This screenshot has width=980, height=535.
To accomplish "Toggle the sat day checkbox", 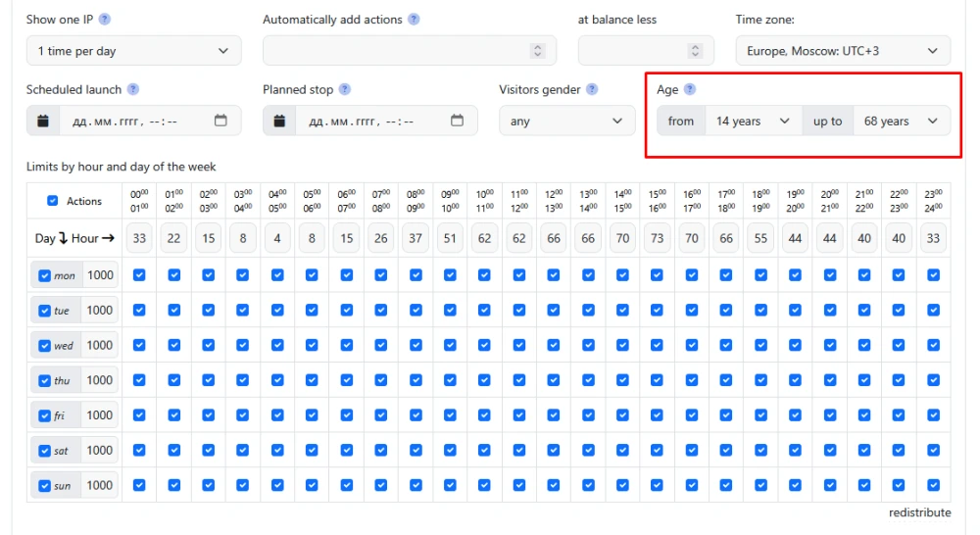I will tap(44, 451).
